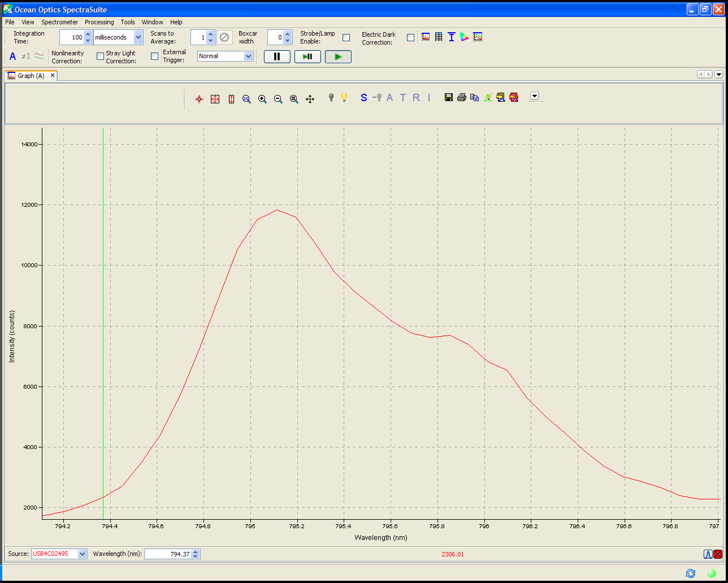728x583 pixels.
Task: Select the pan arrows tool
Action: [310, 99]
